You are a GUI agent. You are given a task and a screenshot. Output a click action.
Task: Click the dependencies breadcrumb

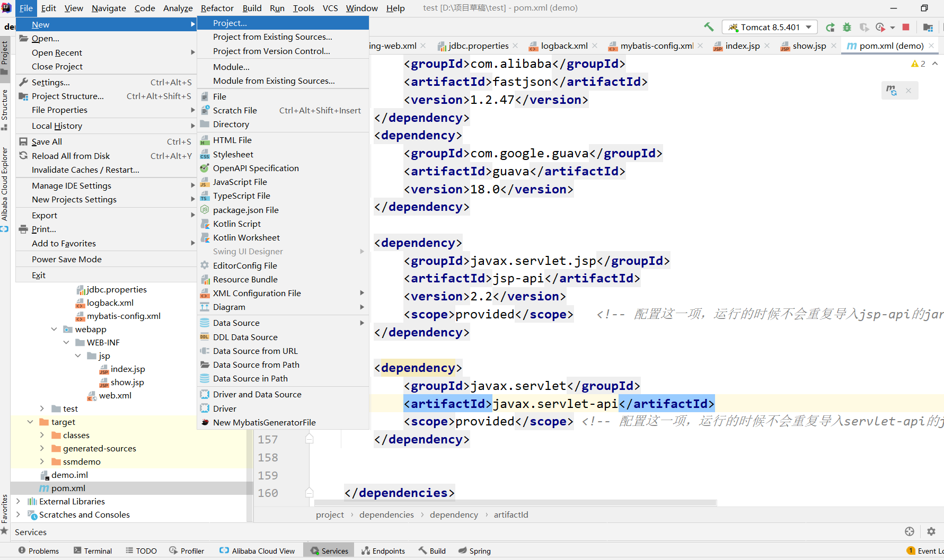386,514
